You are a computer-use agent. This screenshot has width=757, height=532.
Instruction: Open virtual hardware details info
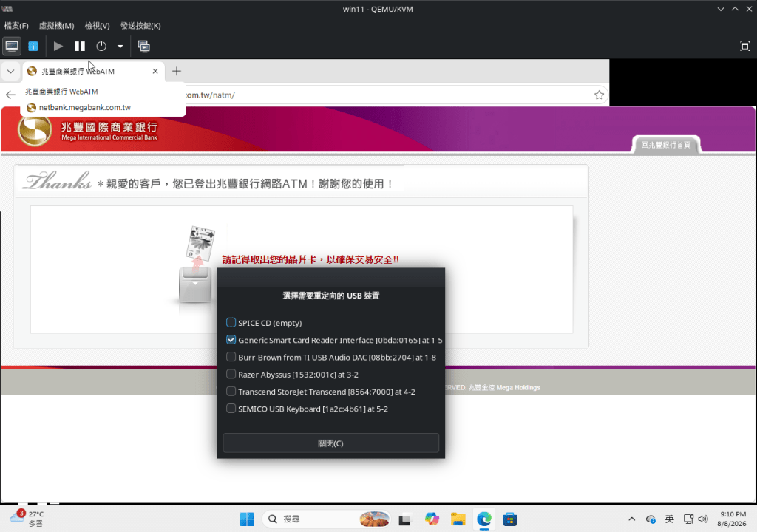click(33, 47)
